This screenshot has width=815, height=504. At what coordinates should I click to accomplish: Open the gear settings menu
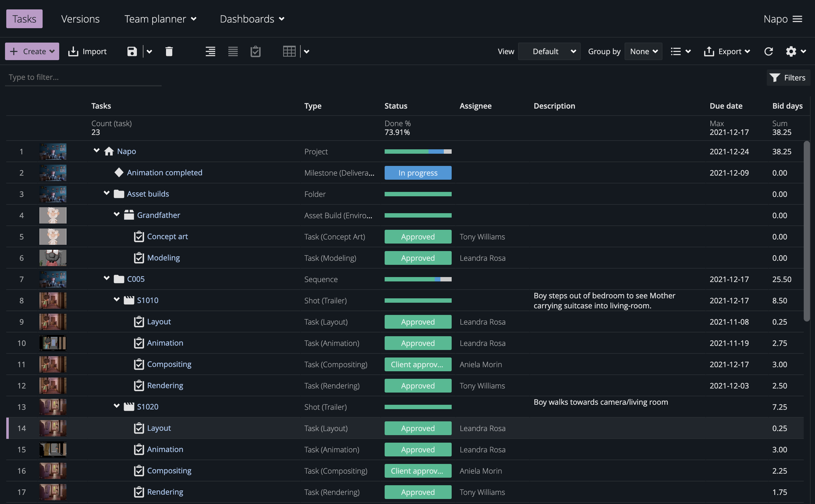[795, 51]
